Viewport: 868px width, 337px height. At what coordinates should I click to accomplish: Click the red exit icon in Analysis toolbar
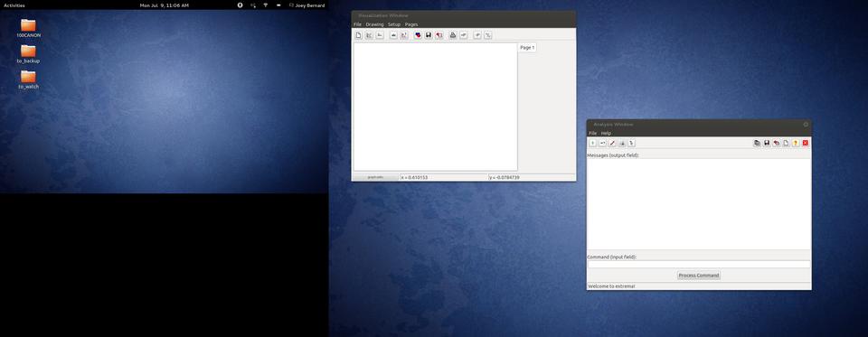click(x=806, y=143)
